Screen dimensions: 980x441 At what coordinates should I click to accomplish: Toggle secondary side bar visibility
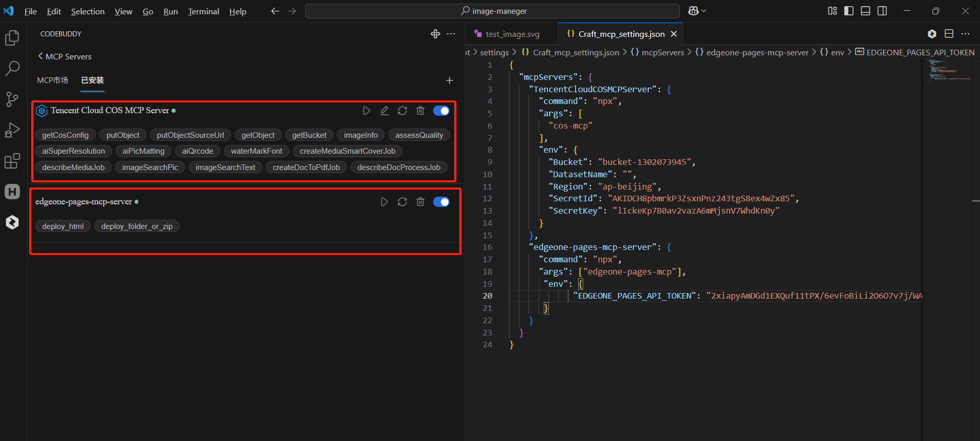882,11
